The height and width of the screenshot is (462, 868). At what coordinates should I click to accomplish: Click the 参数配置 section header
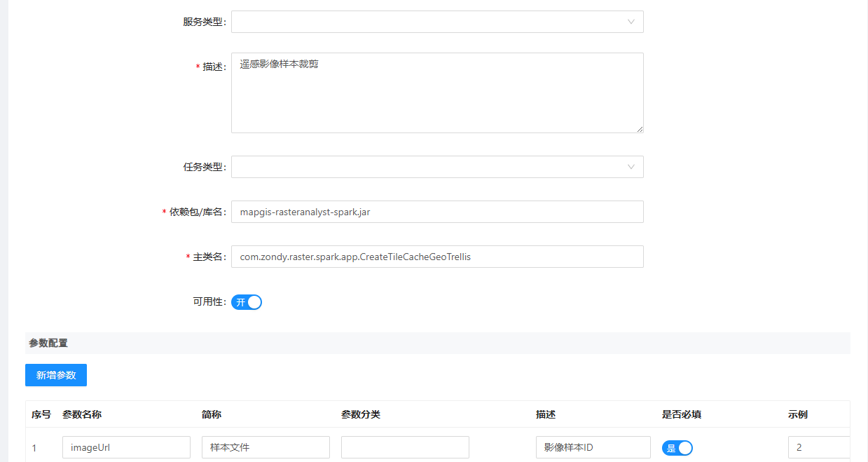click(x=48, y=344)
